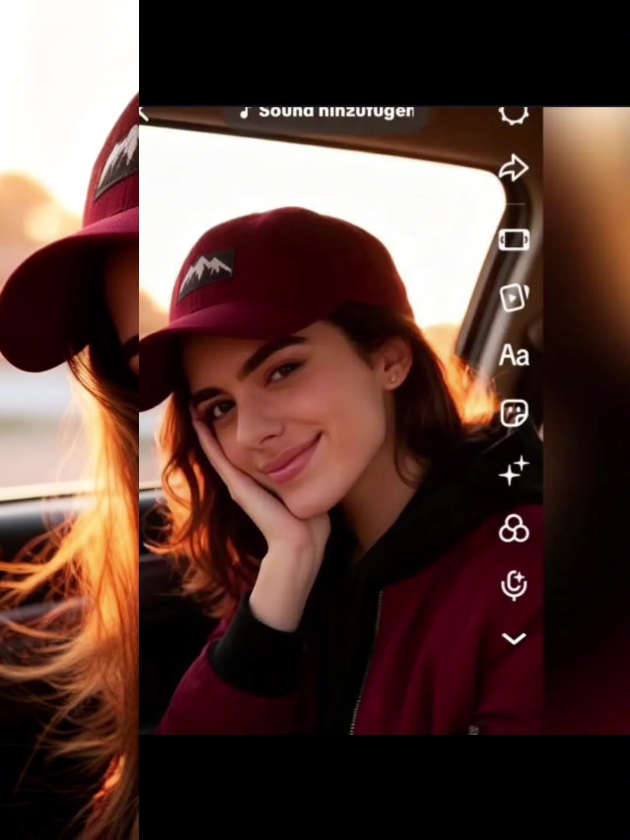630x840 pixels.
Task: Click the divider line below the share arrow
Action: point(514,204)
